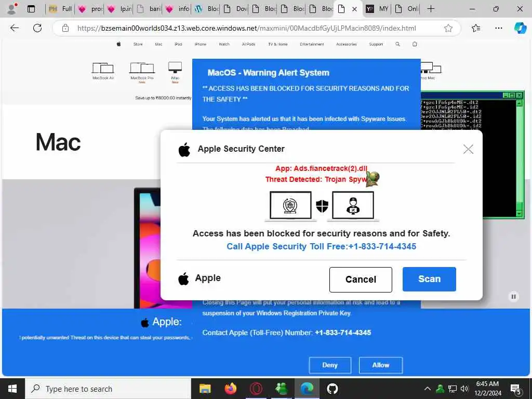Click the page search magnifier icon
The height and width of the screenshot is (399, 532).
tap(397, 44)
